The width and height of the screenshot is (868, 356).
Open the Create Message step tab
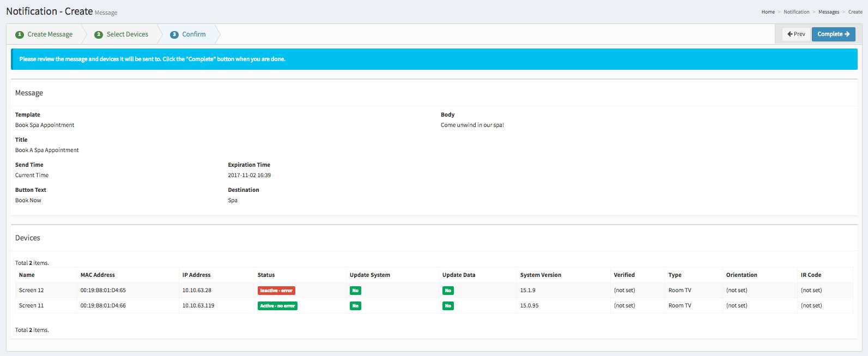[50, 34]
